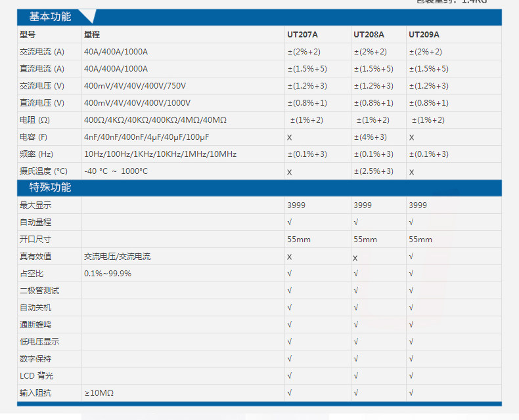Viewport: 519px width, 420px height.
Task: Select 交流电压/交流电流 text
Action: pyautogui.click(x=117, y=257)
